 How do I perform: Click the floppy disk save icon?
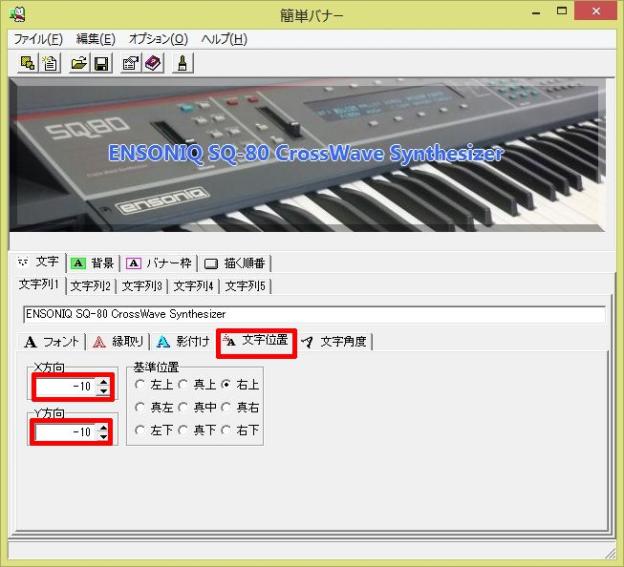pyautogui.click(x=102, y=63)
